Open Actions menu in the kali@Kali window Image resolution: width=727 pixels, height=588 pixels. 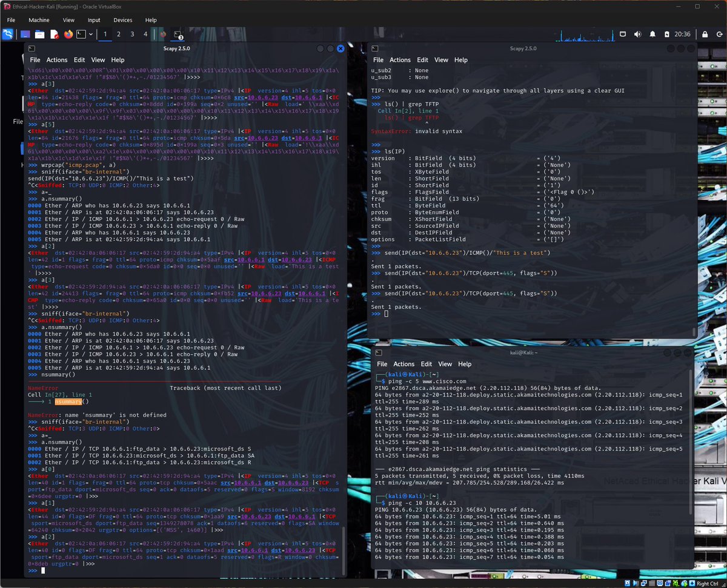pos(403,364)
